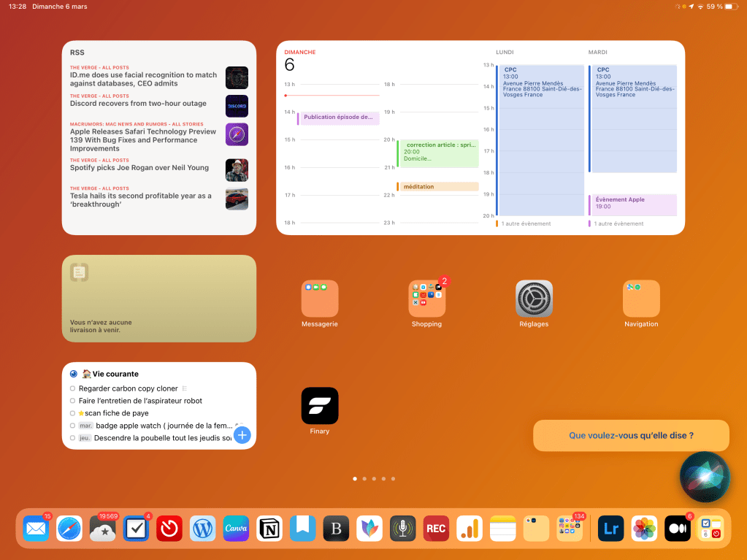Expand the Messagerie folder
The width and height of the screenshot is (747, 560).
pos(320,299)
